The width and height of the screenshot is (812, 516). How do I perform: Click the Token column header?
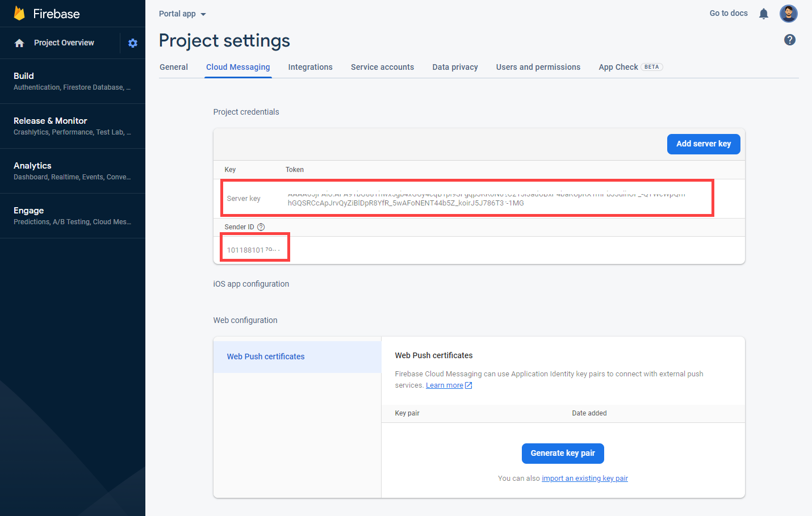pos(295,170)
